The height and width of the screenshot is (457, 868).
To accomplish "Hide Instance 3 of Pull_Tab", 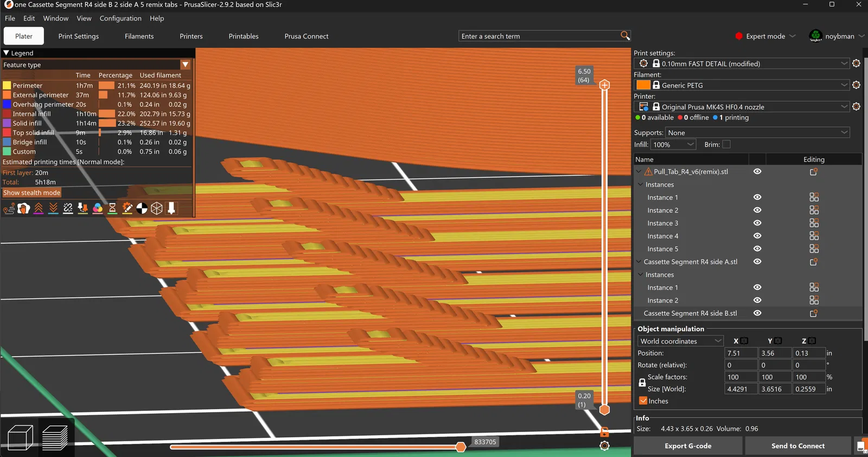I will pos(757,223).
